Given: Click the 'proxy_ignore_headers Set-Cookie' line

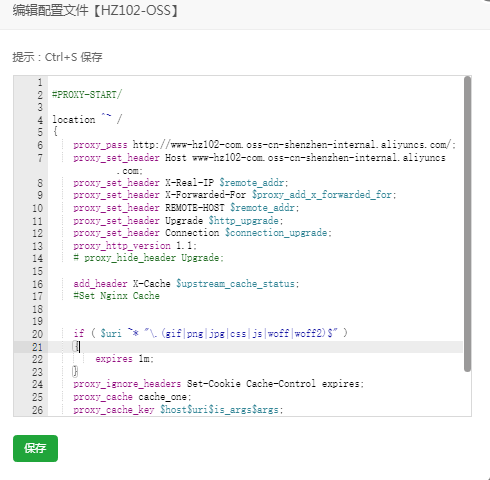Looking at the screenshot, I should [x=219, y=384].
